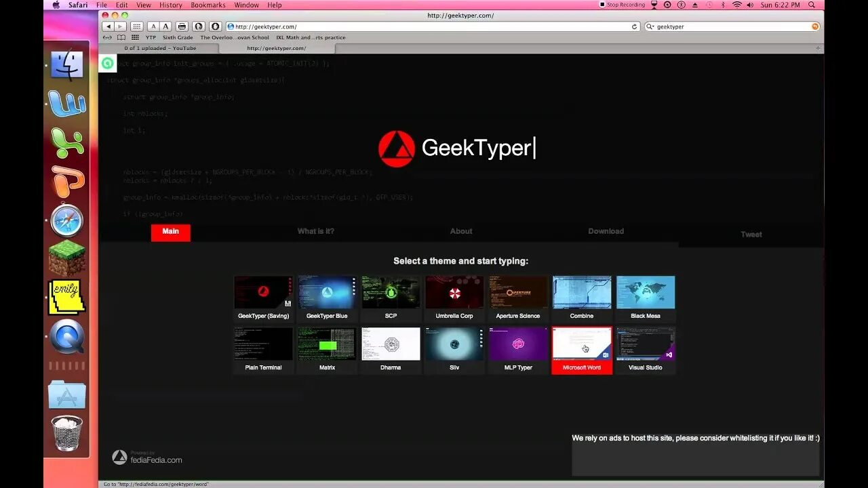Screen dimensions: 868x488
Task: Choose the Combine theme
Action: coord(582,298)
